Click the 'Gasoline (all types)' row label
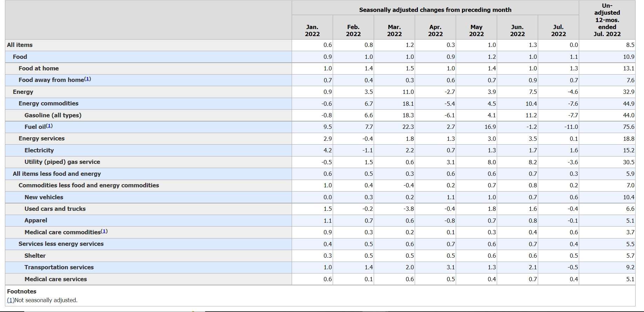 pos(53,115)
